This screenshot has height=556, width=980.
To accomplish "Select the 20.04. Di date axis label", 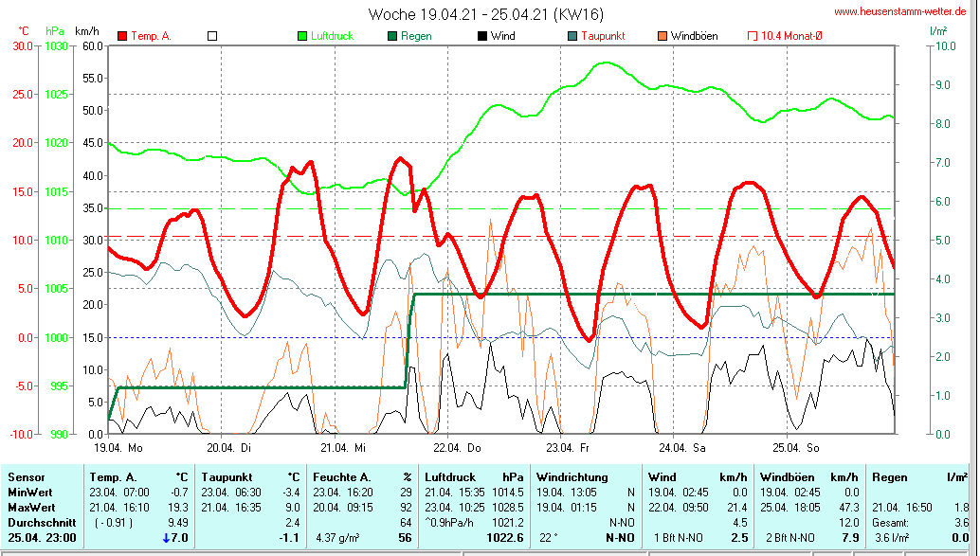I will (x=228, y=448).
